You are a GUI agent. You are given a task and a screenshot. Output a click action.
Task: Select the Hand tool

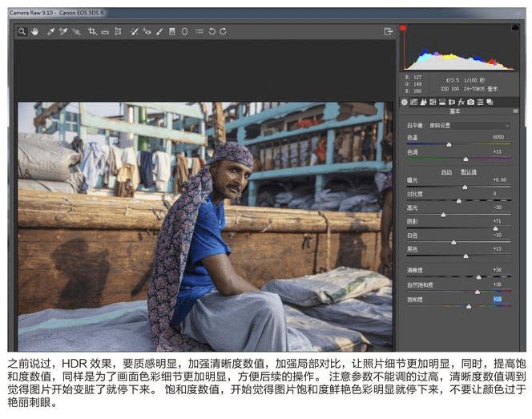click(34, 31)
